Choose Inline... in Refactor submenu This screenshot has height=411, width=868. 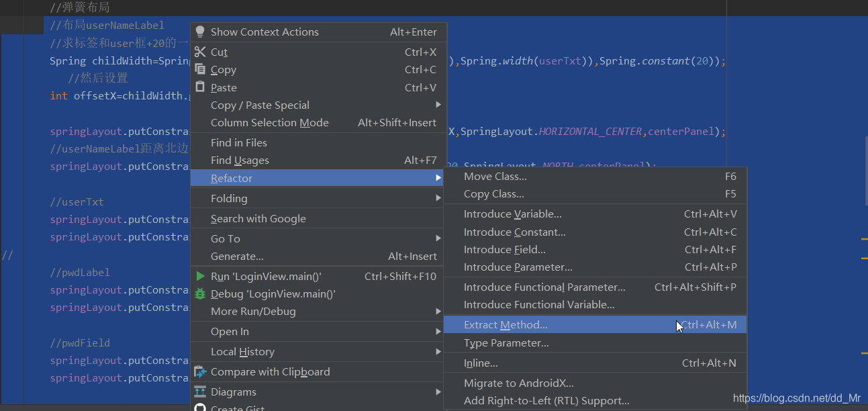[595, 363]
